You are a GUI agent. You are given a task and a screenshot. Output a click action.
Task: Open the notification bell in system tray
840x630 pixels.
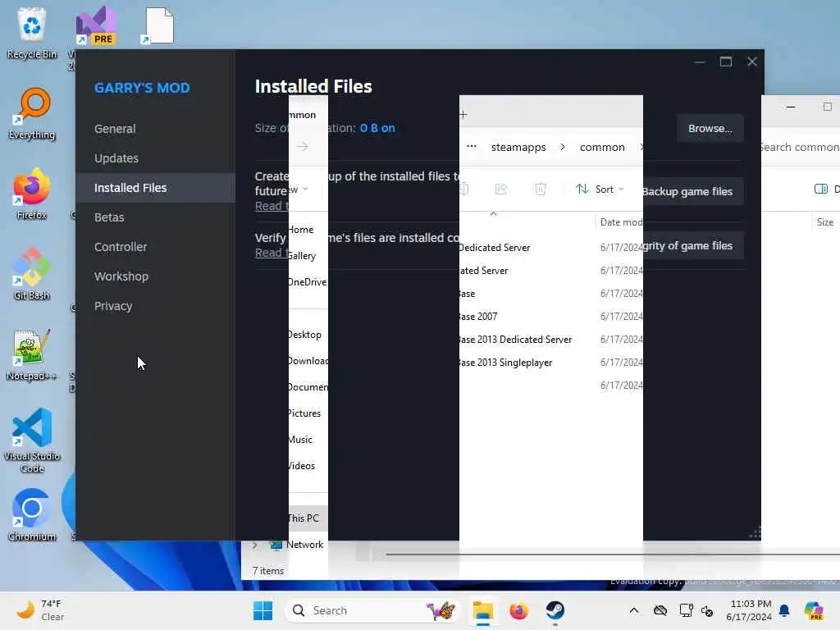point(784,610)
